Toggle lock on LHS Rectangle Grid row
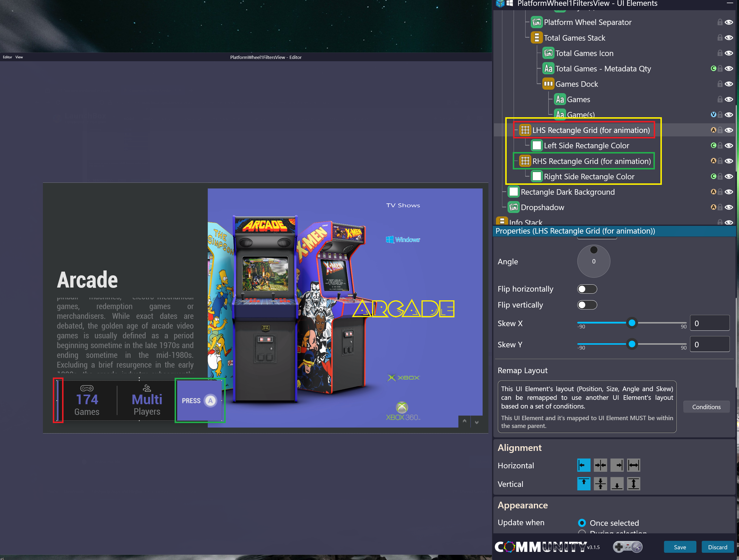Screen dimensions: 739x560 pyautogui.click(x=720, y=130)
